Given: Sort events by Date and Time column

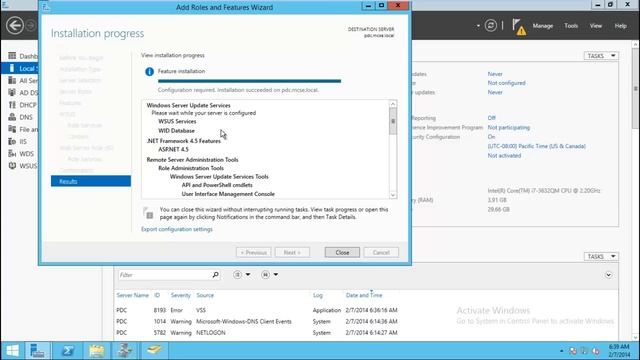Looking at the screenshot, I should click(x=364, y=295).
